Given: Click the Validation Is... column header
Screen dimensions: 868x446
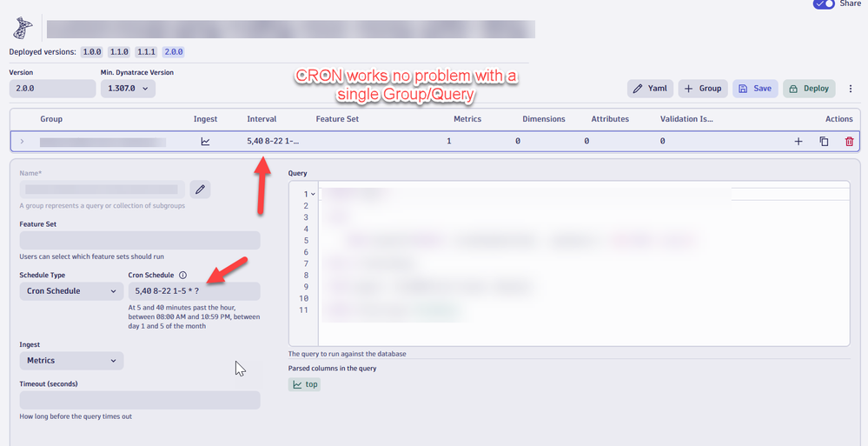Looking at the screenshot, I should tap(686, 119).
